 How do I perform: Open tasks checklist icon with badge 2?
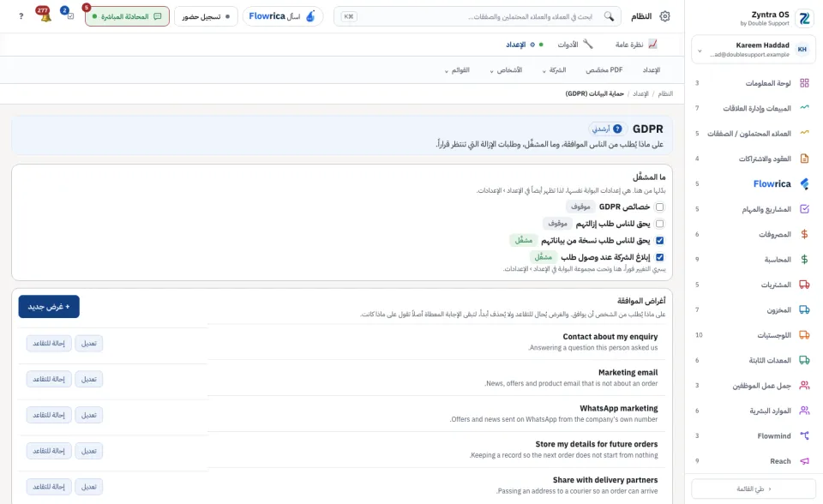[69, 15]
